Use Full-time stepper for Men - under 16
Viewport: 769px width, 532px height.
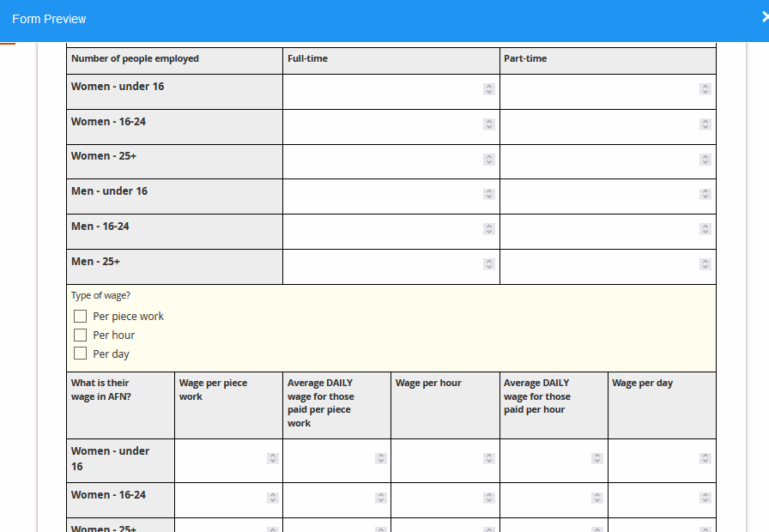[x=489, y=194]
